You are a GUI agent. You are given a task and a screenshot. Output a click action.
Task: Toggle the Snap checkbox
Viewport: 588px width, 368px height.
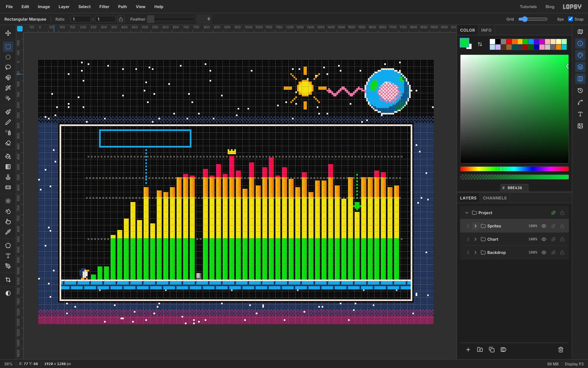[x=570, y=19]
